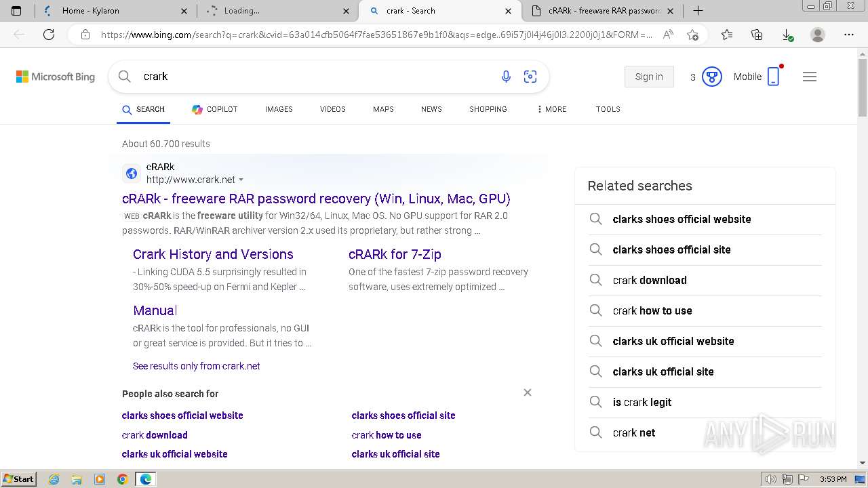Open the tab actions menu icon
868x488 pixels.
(x=16, y=11)
